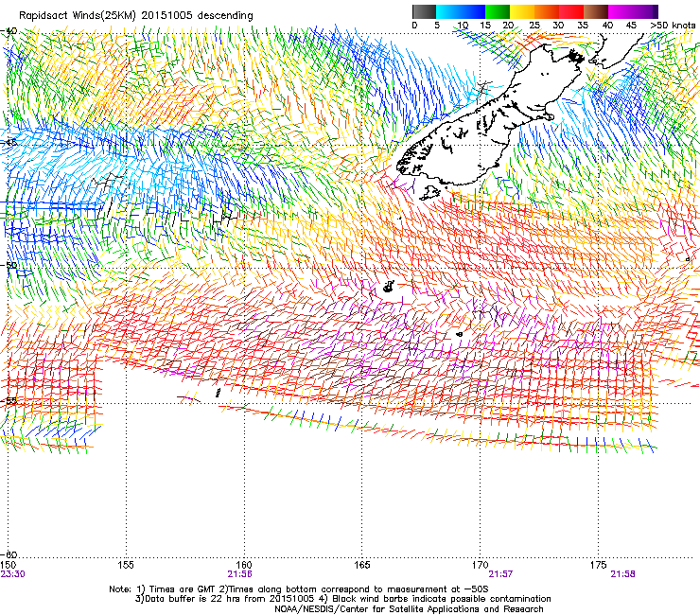
Task: Click the '-55' latitude axis label
Action: point(9,400)
